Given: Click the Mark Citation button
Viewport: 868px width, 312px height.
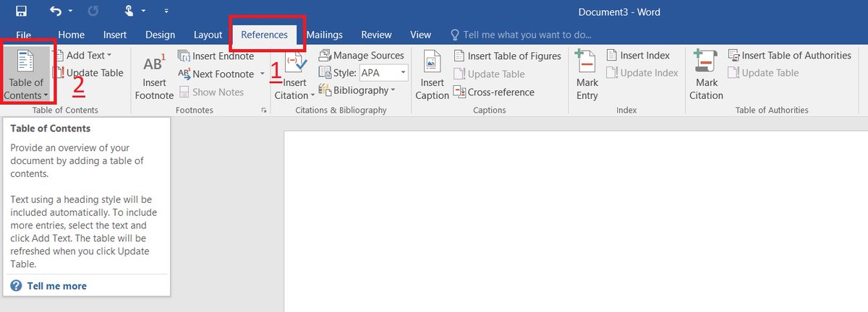Looking at the screenshot, I should pyautogui.click(x=706, y=74).
